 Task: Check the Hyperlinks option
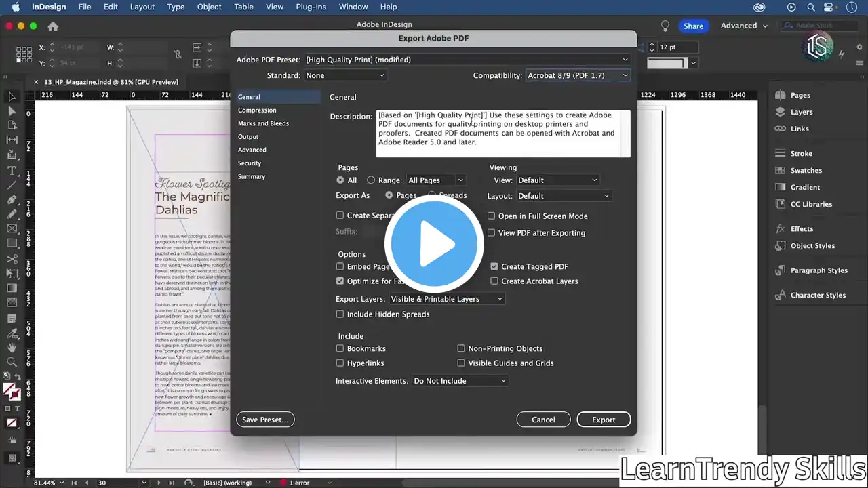tap(340, 363)
